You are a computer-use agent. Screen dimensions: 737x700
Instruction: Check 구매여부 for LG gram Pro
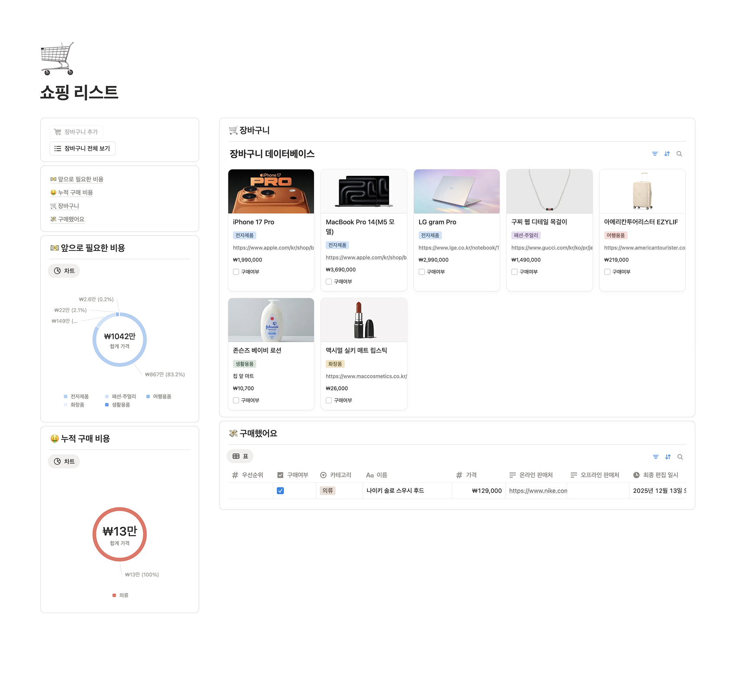[x=422, y=272]
